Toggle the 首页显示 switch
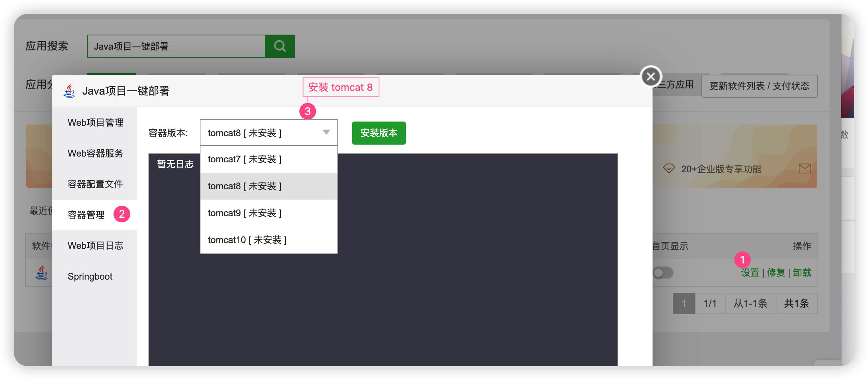The width and height of the screenshot is (868, 380). tap(663, 273)
